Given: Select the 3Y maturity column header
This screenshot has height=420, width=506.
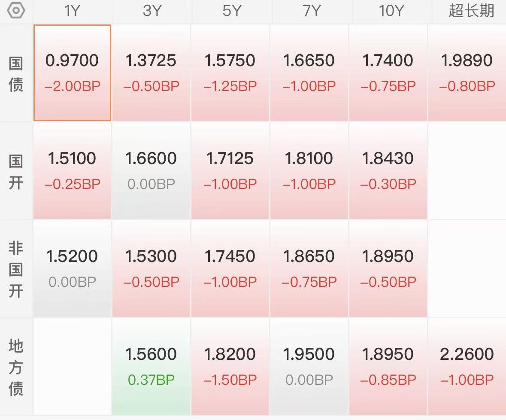Looking at the screenshot, I should [x=151, y=11].
